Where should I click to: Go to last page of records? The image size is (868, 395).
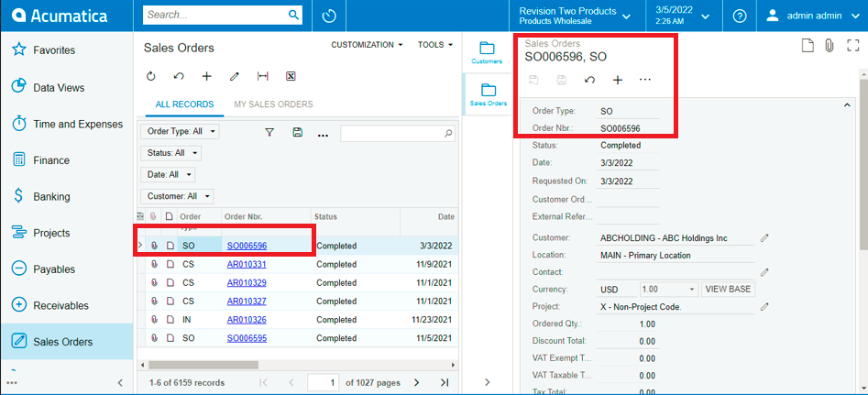[444, 382]
